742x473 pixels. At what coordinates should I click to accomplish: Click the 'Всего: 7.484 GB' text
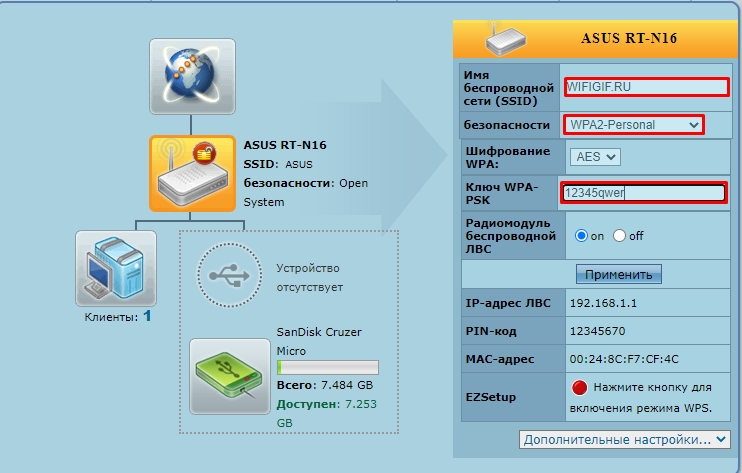tap(325, 385)
